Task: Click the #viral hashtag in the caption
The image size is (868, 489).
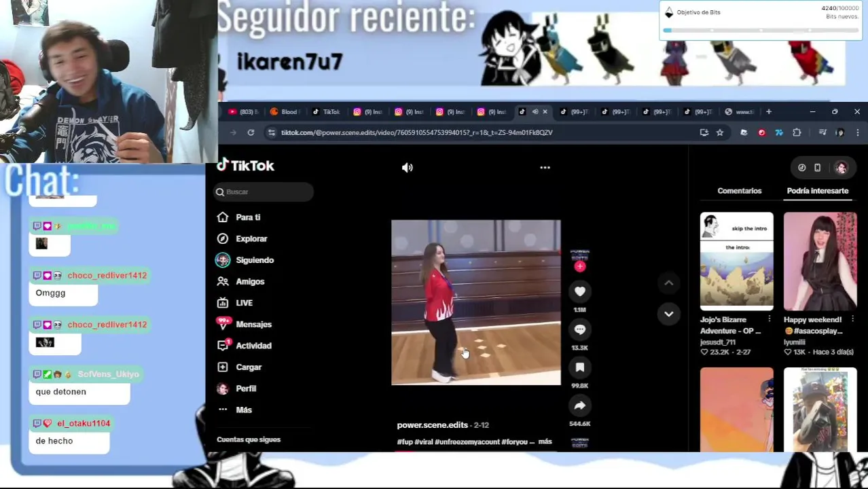Action: point(423,442)
